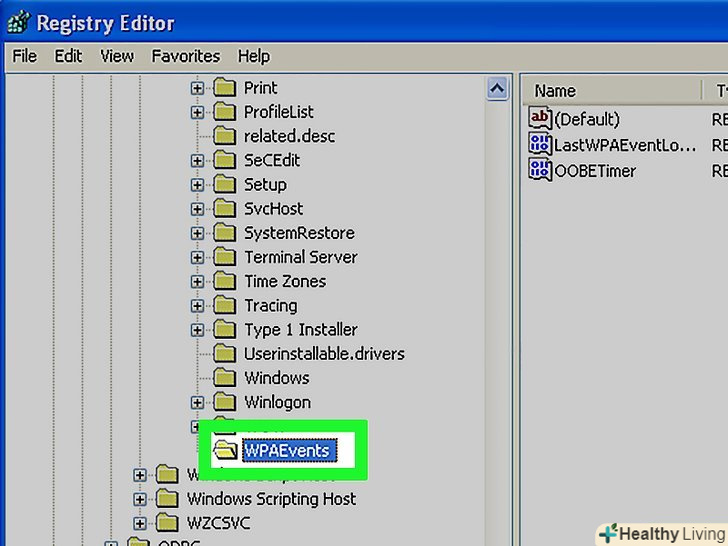The height and width of the screenshot is (546, 728).
Task: Select the Setup key label
Action: [265, 184]
